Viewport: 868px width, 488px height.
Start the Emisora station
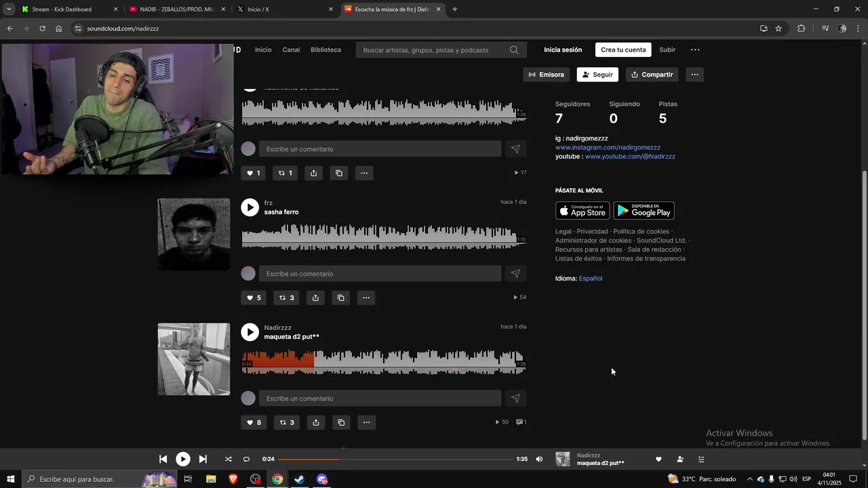point(546,75)
